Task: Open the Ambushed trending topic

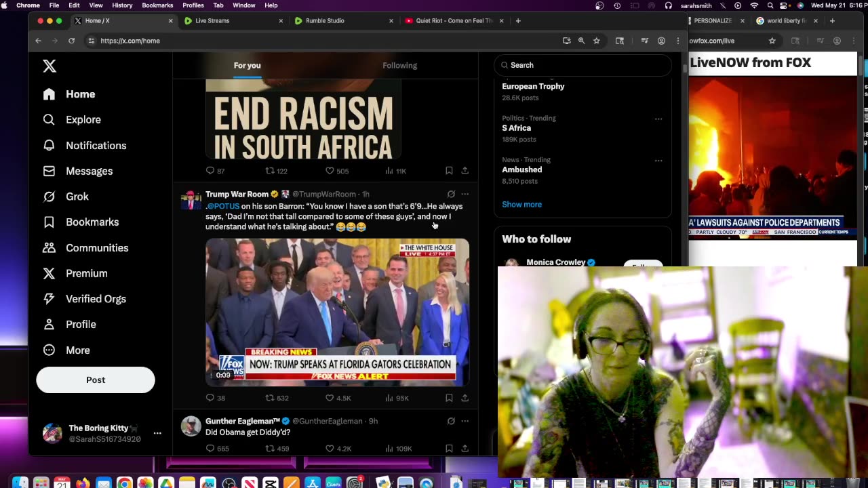Action: (x=521, y=170)
